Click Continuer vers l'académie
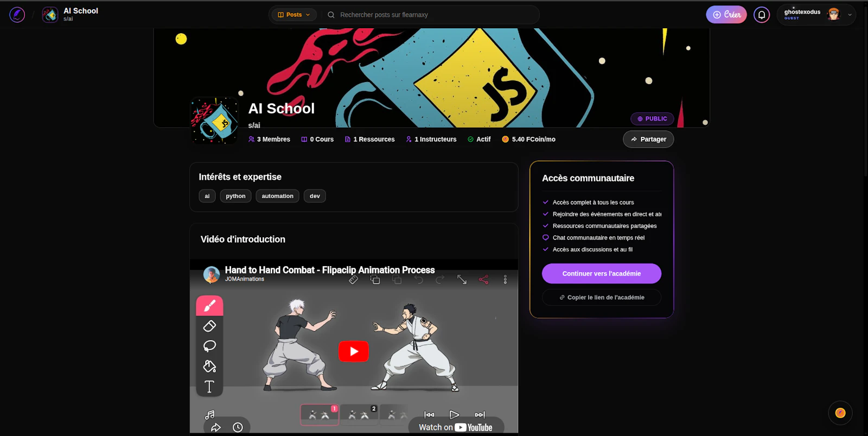The image size is (868, 436). (602, 274)
